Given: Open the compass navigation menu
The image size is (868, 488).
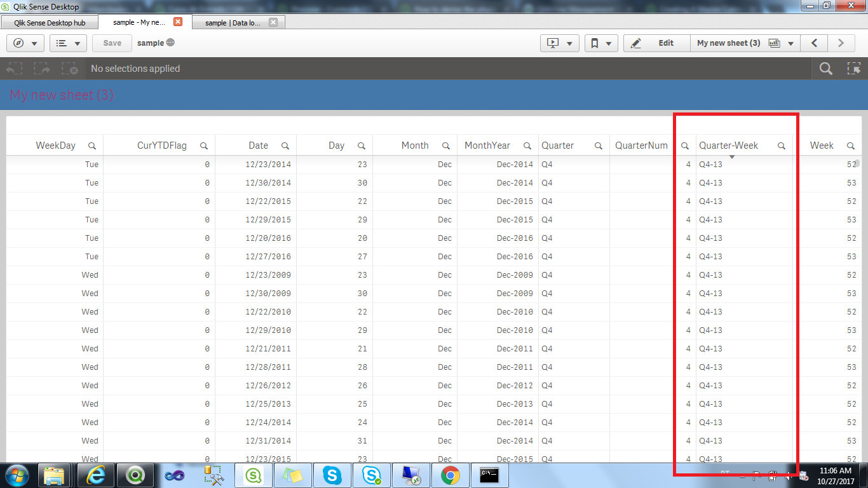Looking at the screenshot, I should coord(25,43).
